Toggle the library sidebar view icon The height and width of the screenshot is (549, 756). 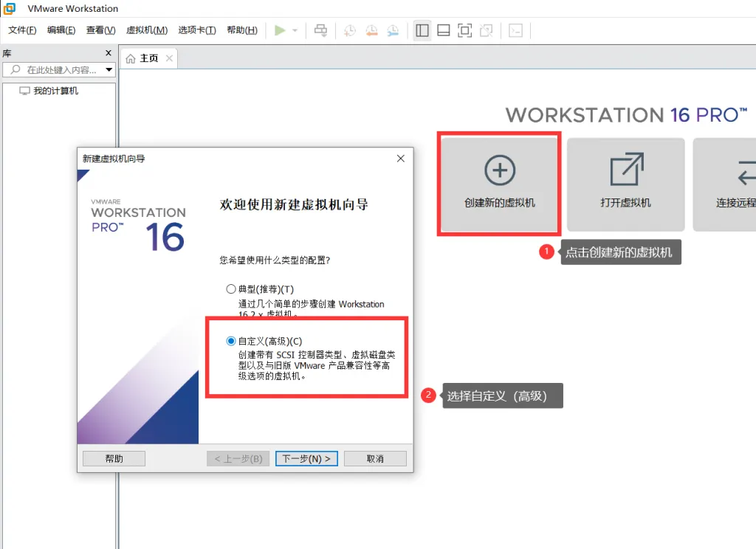(422, 30)
